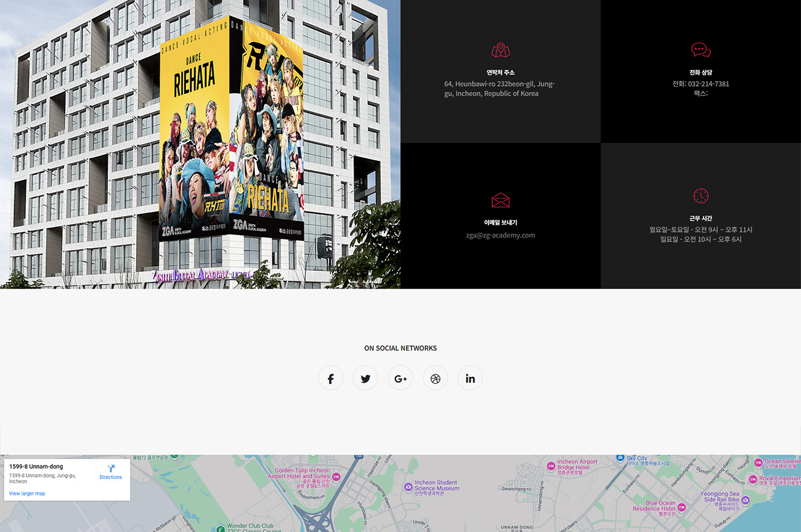
Task: Click the red clock working hours icon
Action: (701, 196)
